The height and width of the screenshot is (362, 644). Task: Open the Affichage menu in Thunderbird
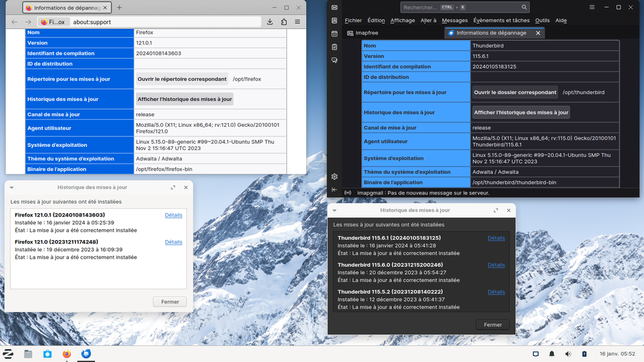[402, 21]
